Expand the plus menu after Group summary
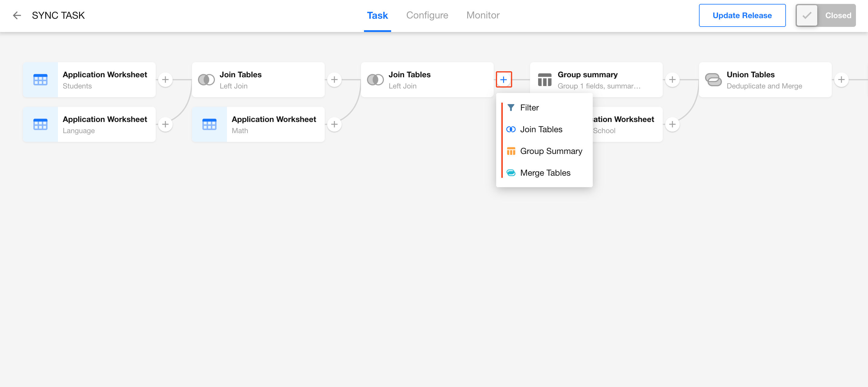Viewport: 868px width, 387px height. pyautogui.click(x=672, y=80)
